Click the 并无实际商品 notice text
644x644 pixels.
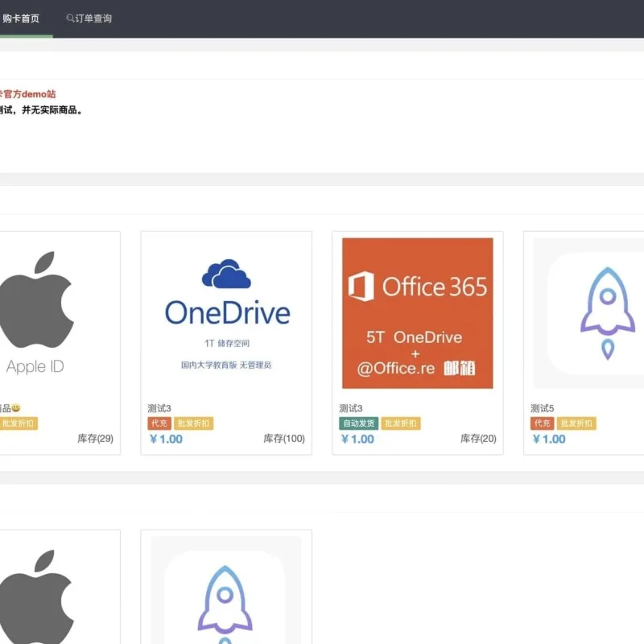click(49, 110)
